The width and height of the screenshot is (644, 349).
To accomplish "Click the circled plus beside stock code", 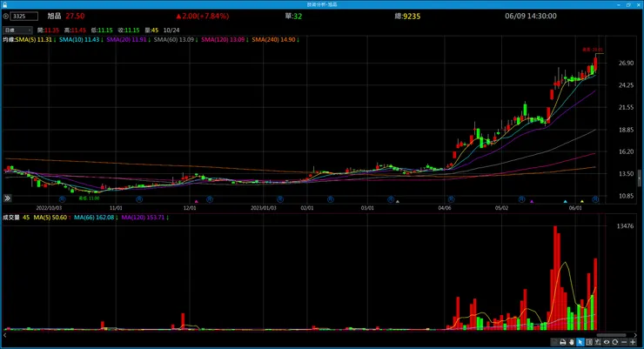I will coord(6,17).
